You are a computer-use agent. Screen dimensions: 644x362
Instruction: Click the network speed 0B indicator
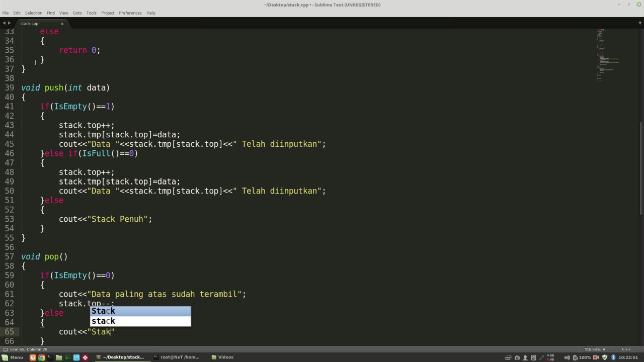coord(550,357)
